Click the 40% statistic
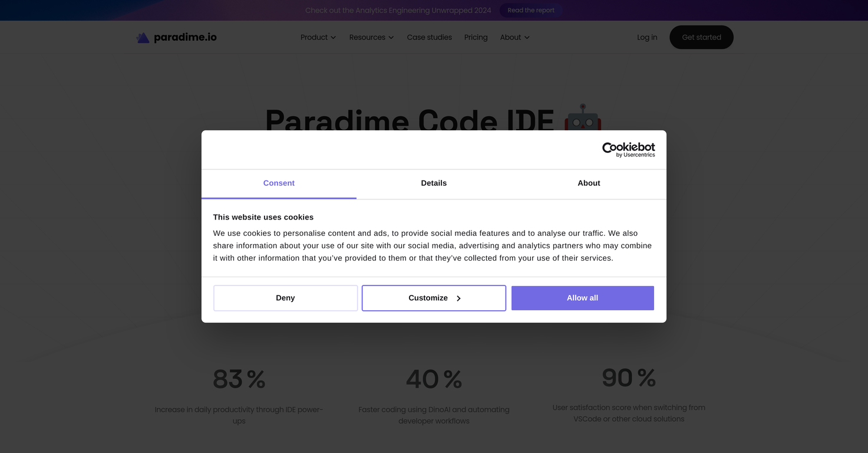The image size is (868, 453). click(434, 379)
